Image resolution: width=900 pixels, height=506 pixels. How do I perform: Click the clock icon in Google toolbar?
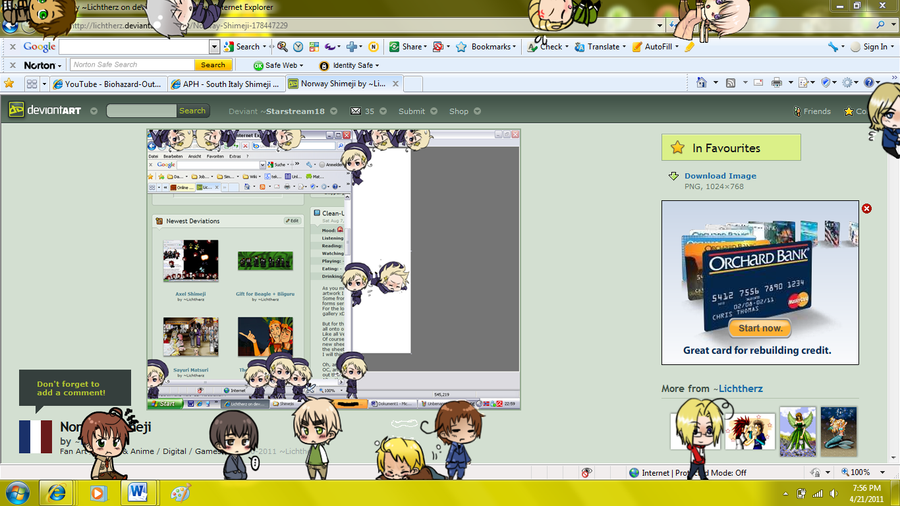click(298, 46)
